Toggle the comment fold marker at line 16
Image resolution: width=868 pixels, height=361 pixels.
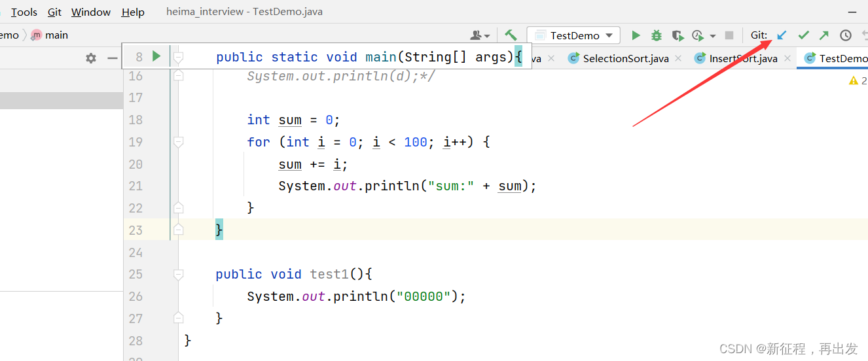(x=179, y=76)
